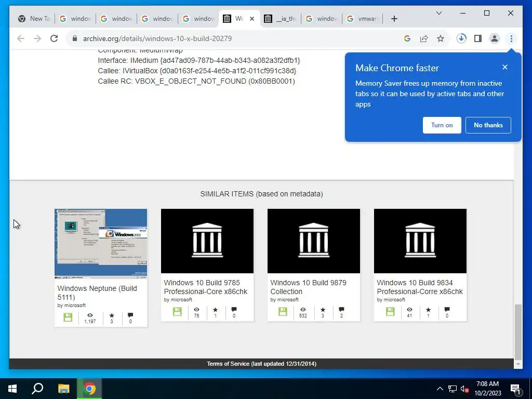Click favorites star on Build 9785 card
This screenshot has height=399, width=532.
pyautogui.click(x=215, y=310)
